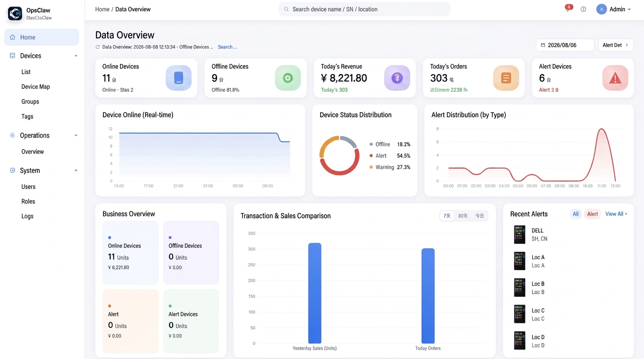Click the Alert Det button
644x359 pixels.
616,45
